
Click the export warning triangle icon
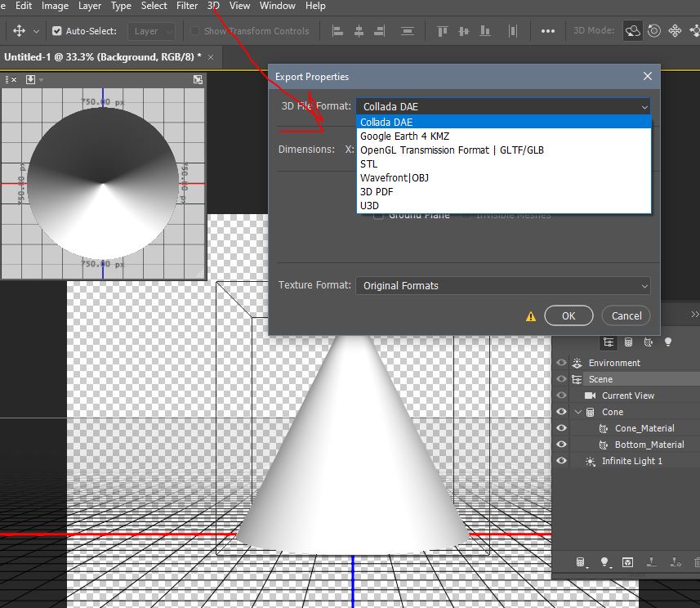(x=530, y=316)
